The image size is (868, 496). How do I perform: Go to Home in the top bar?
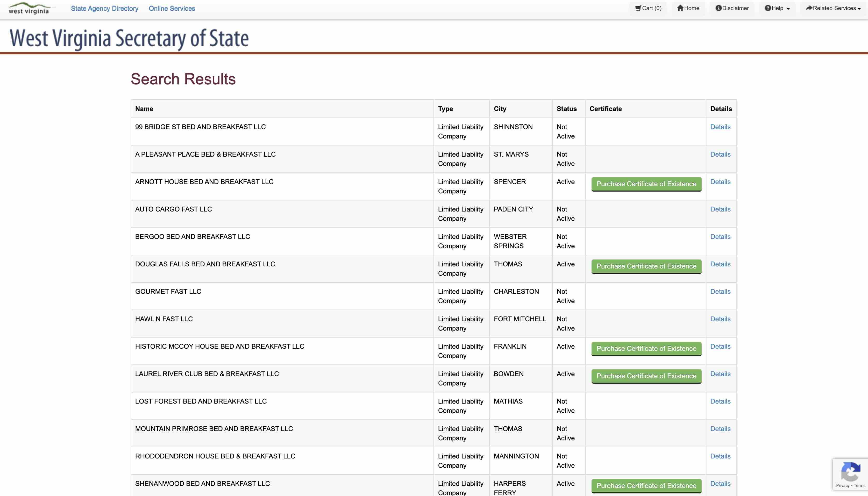coord(688,8)
